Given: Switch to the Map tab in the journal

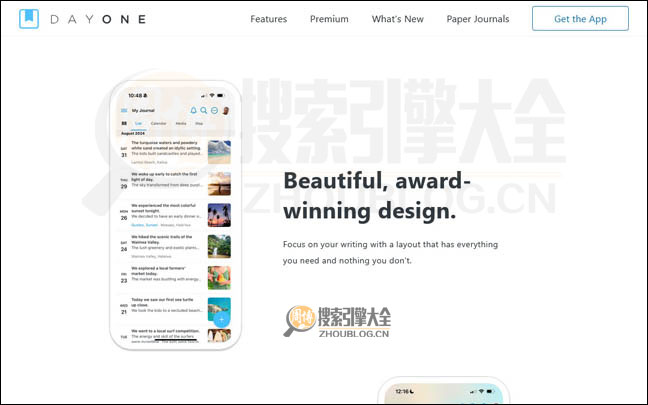Looking at the screenshot, I should (x=199, y=123).
